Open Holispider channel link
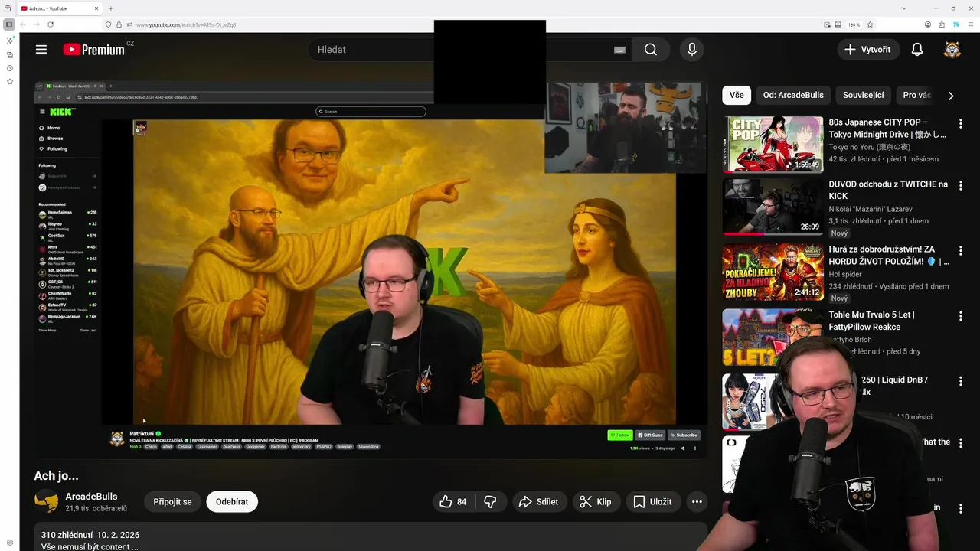 (845, 274)
